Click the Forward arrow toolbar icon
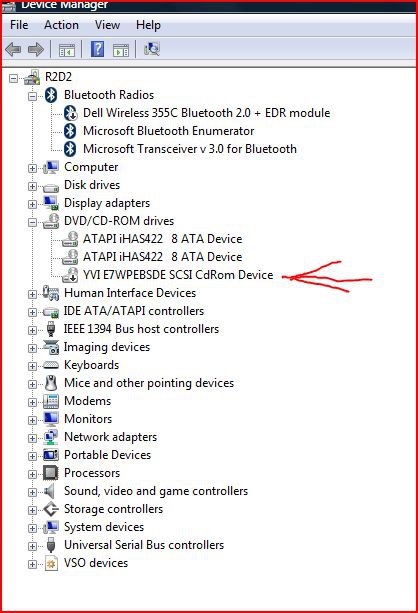 point(36,49)
